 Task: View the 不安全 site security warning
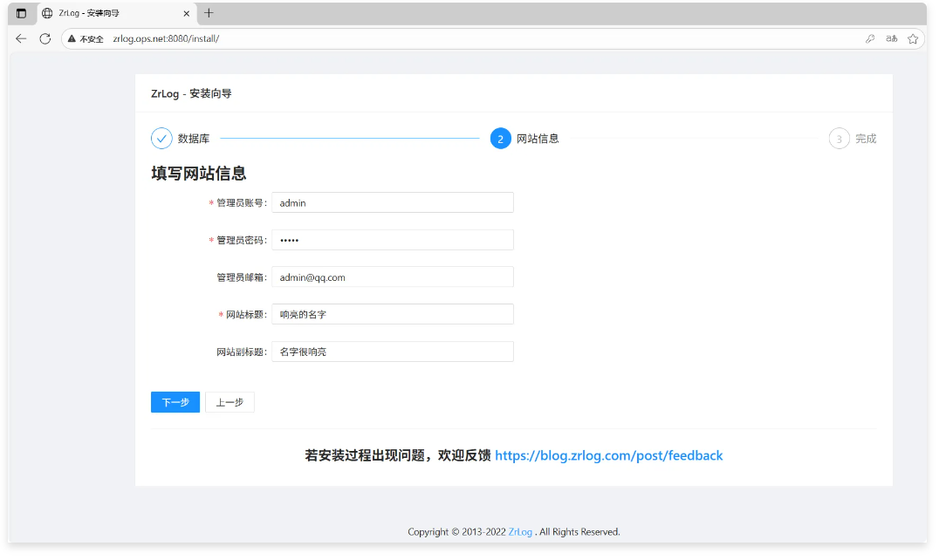86,38
